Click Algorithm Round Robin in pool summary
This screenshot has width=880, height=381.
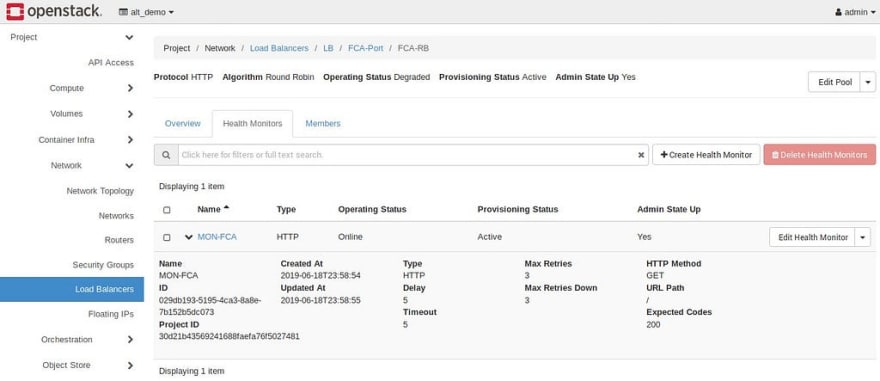(268, 77)
